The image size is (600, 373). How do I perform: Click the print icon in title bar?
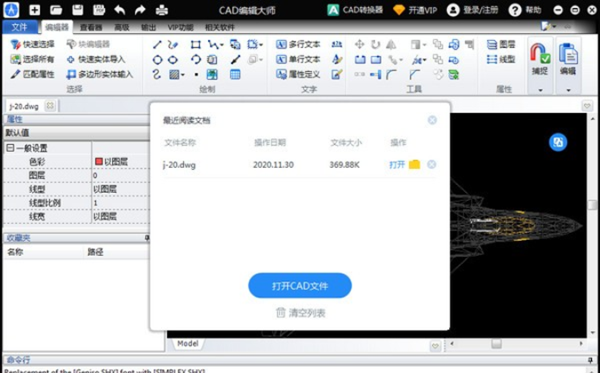pos(162,10)
